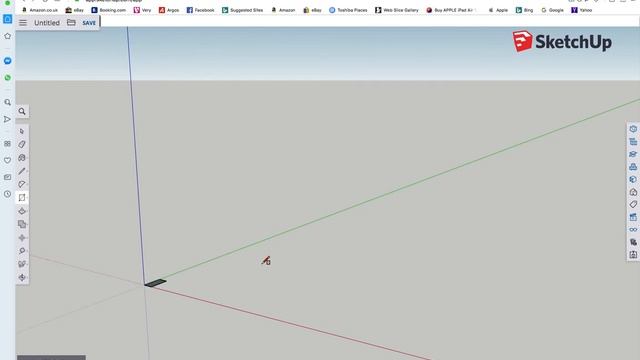Select the Line pencil tool
640x360 pixels.
pyautogui.click(x=22, y=171)
